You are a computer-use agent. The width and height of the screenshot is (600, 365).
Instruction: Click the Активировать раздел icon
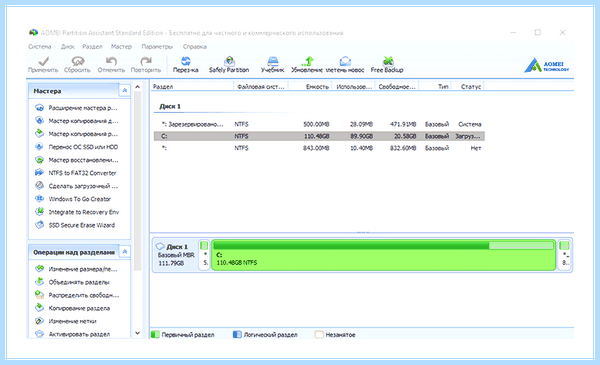pos(39,334)
